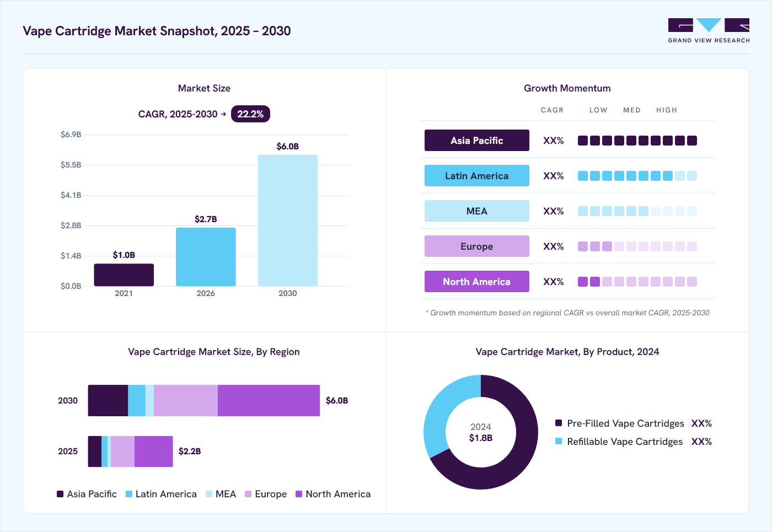
Task: Click the MEA region label
Action: point(477,211)
